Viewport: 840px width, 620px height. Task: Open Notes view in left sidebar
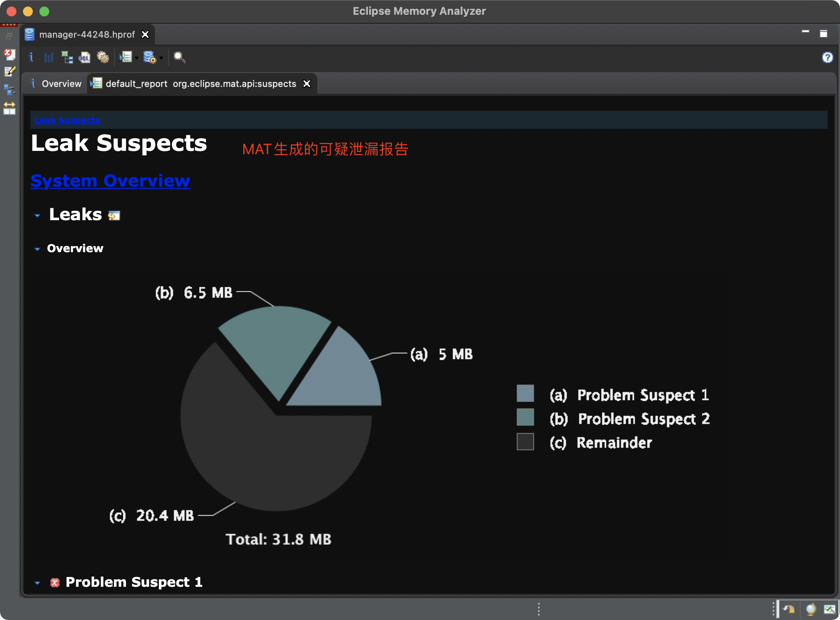[x=9, y=72]
